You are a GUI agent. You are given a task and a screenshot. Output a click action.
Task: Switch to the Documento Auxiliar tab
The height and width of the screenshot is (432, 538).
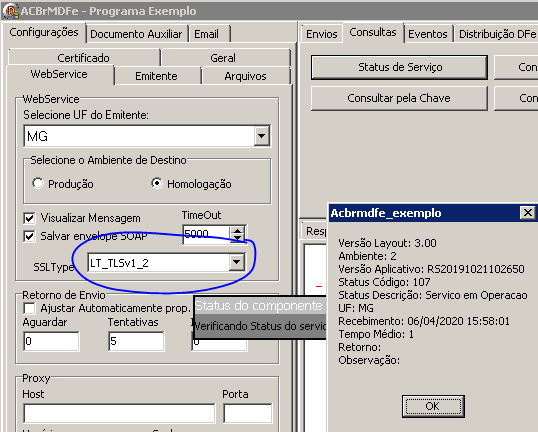coord(136,34)
